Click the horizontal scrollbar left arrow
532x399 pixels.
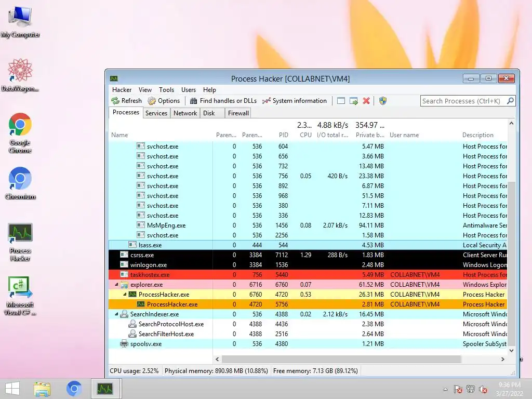click(x=217, y=360)
